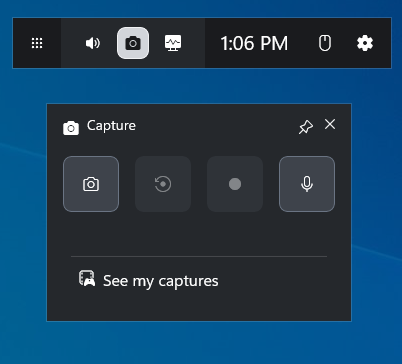The image size is (402, 364).
Task: Take a screenshot with camera button
Action: [x=91, y=184]
